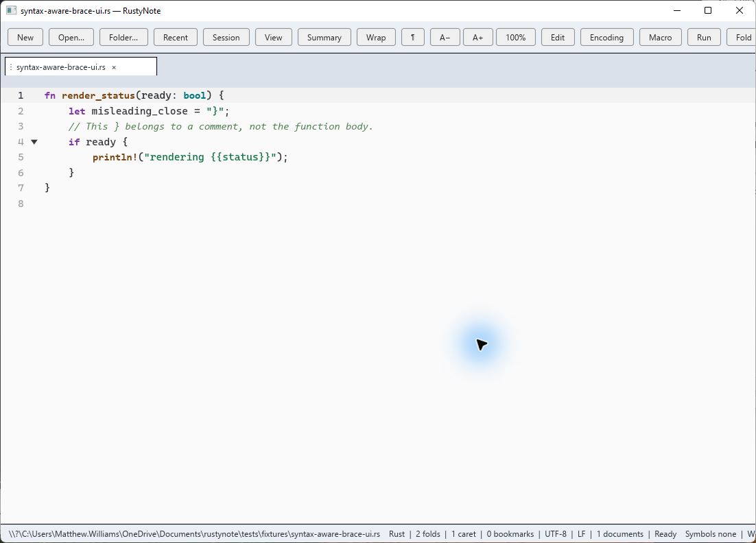The image size is (756, 543).
Task: Open the Encoding menu button
Action: (x=606, y=37)
